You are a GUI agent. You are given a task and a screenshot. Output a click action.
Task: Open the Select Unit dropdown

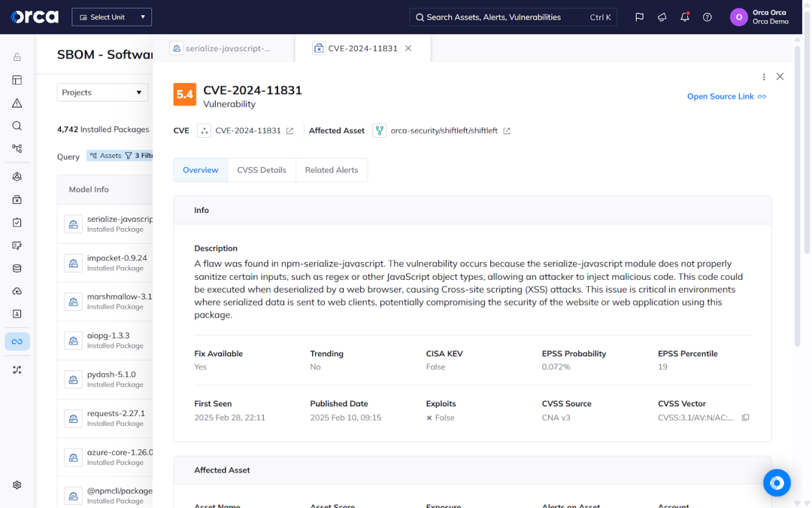tap(112, 17)
